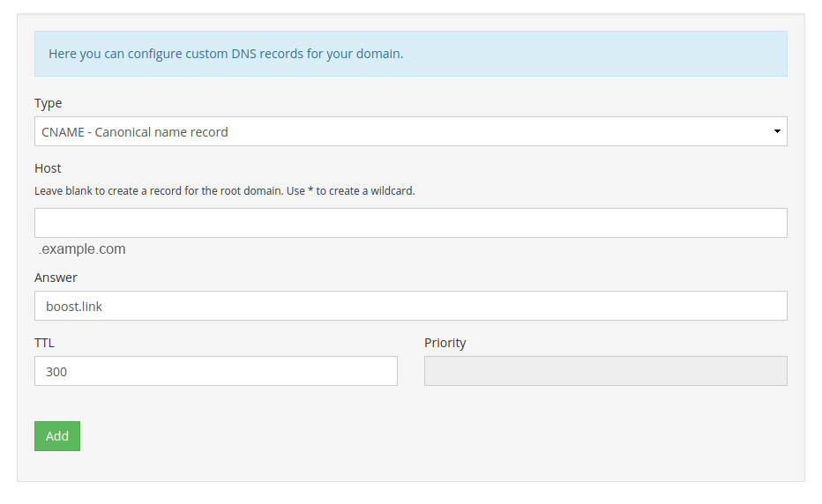Click the Type field label
Image resolution: width=822 pixels, height=504 pixels.
point(49,103)
